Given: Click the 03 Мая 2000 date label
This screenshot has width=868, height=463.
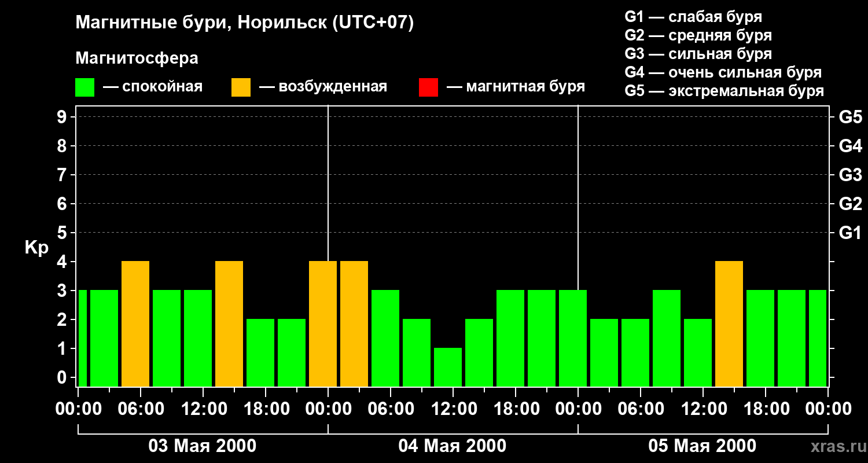Looking at the screenshot, I should [x=203, y=446].
